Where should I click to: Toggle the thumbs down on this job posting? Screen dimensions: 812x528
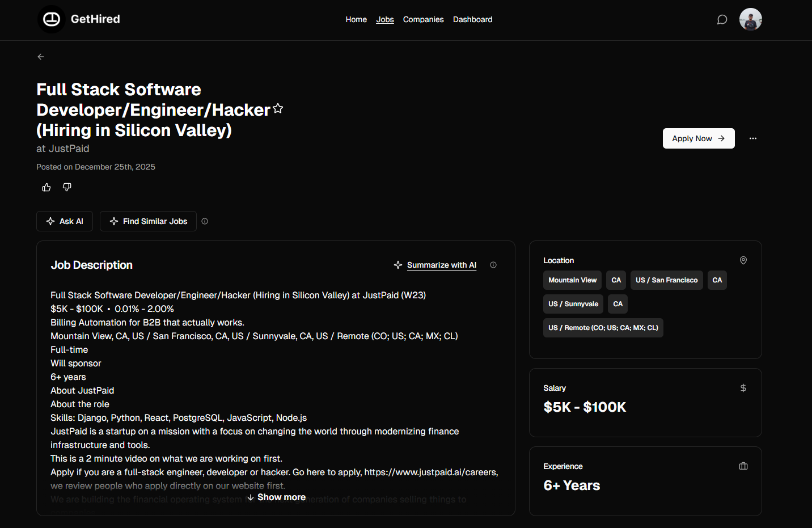[66, 187]
